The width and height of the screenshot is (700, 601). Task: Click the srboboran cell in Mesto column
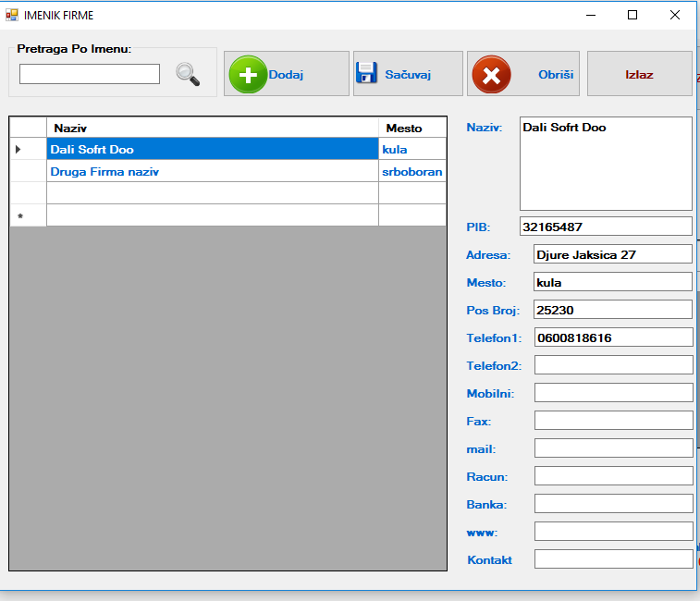coord(411,171)
